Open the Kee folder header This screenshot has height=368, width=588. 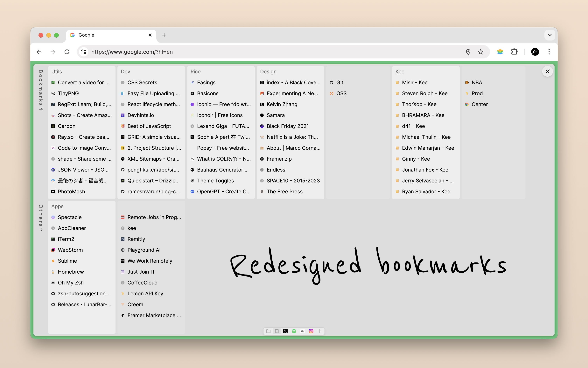[x=400, y=72]
